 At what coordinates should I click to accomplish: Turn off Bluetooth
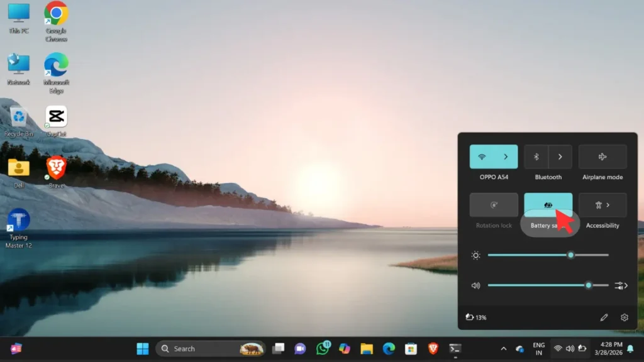click(535, 156)
